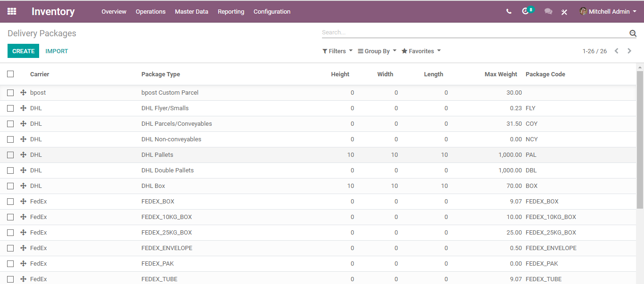Check the bpost Custom Parcel row checkbox
Viewport: 644px width, 284px height.
point(10,93)
